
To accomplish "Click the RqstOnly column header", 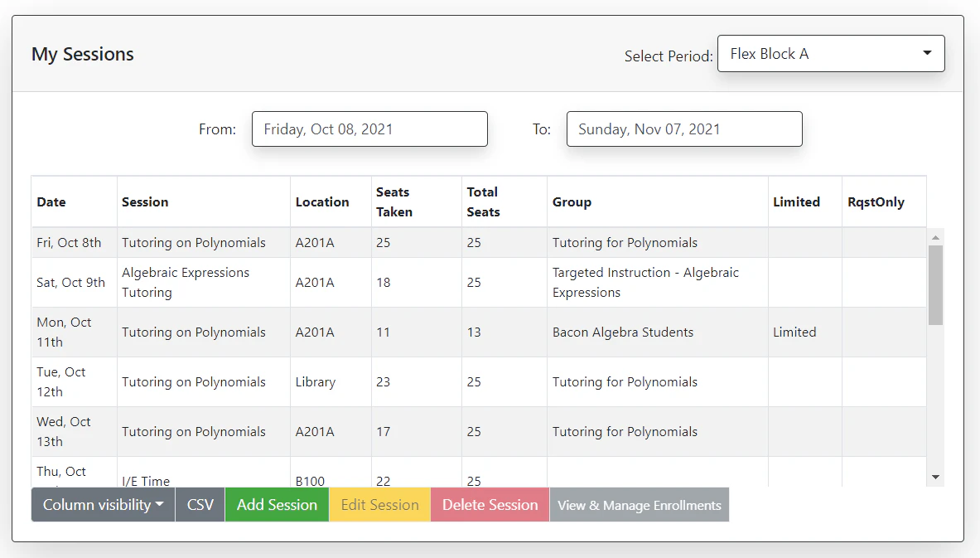I will (876, 201).
